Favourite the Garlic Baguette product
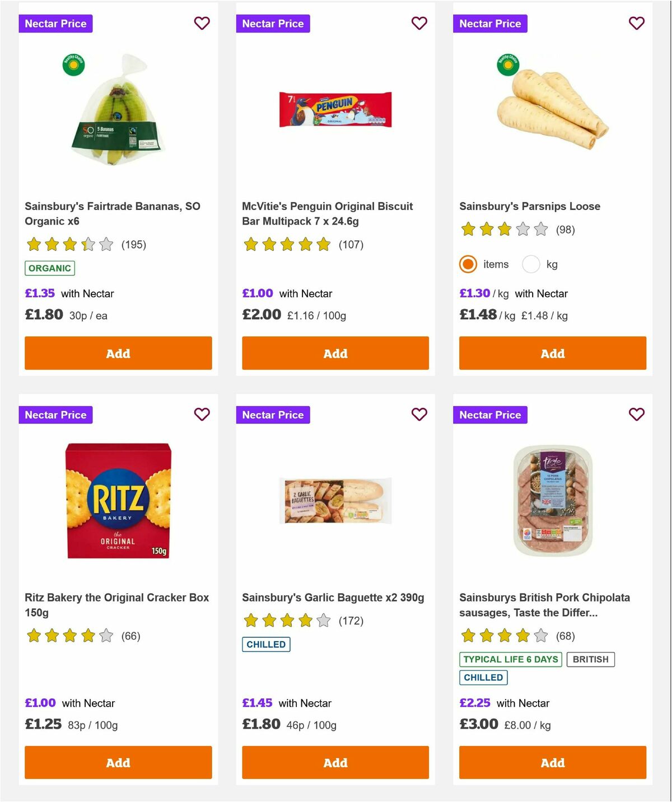Viewport: 672px width, 802px height. tap(419, 414)
